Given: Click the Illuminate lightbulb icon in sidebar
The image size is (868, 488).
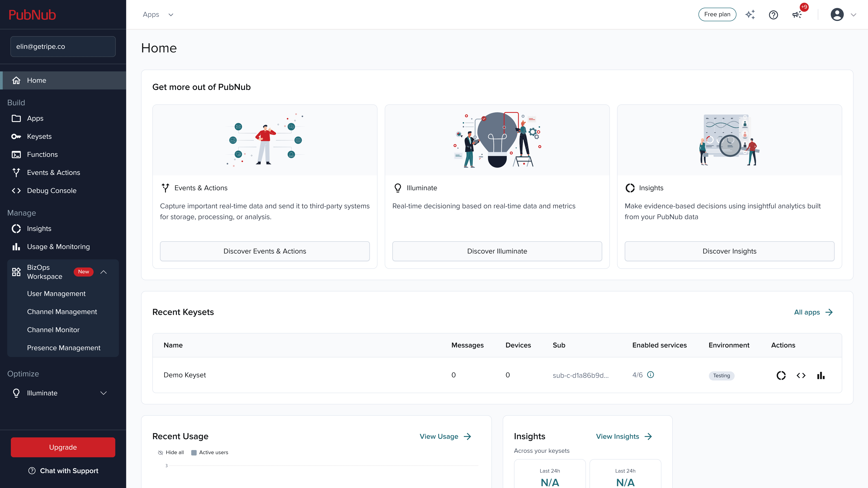Looking at the screenshot, I should (x=16, y=393).
